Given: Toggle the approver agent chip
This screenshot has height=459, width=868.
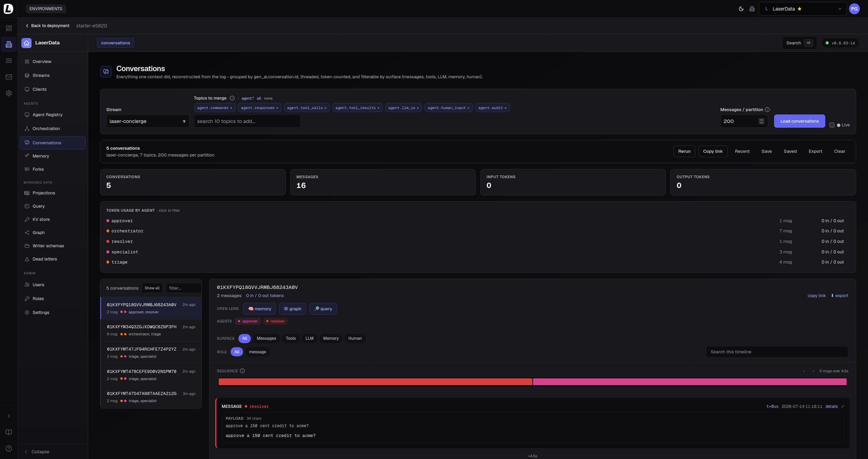Looking at the screenshot, I should 248,321.
